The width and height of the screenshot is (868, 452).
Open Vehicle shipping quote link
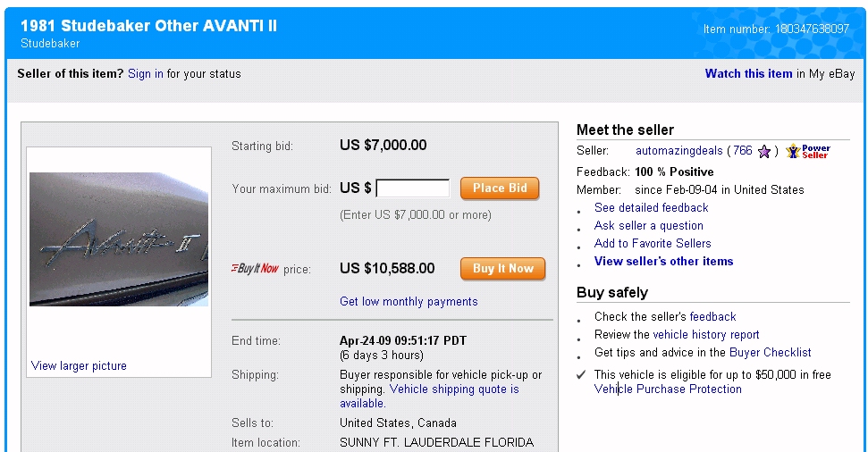(x=454, y=390)
